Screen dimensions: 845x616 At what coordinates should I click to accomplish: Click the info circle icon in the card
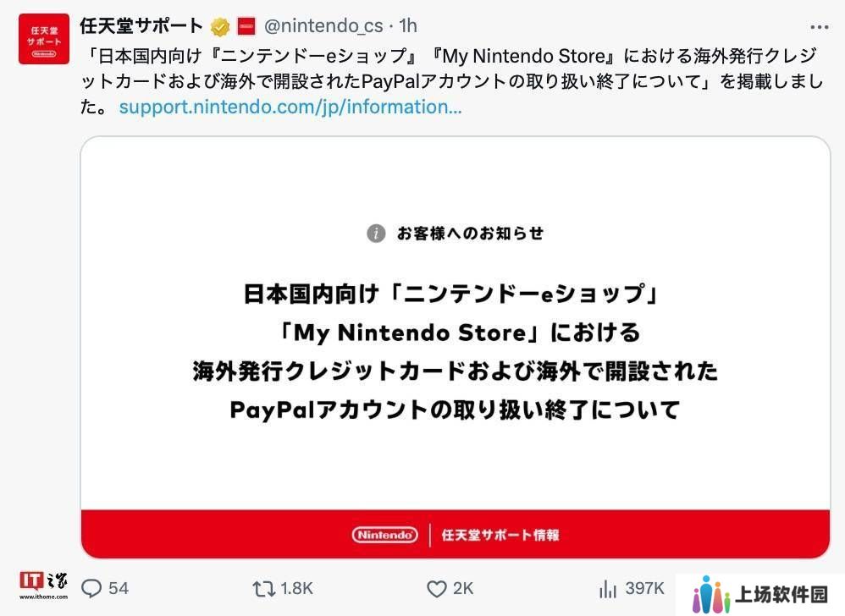click(377, 234)
